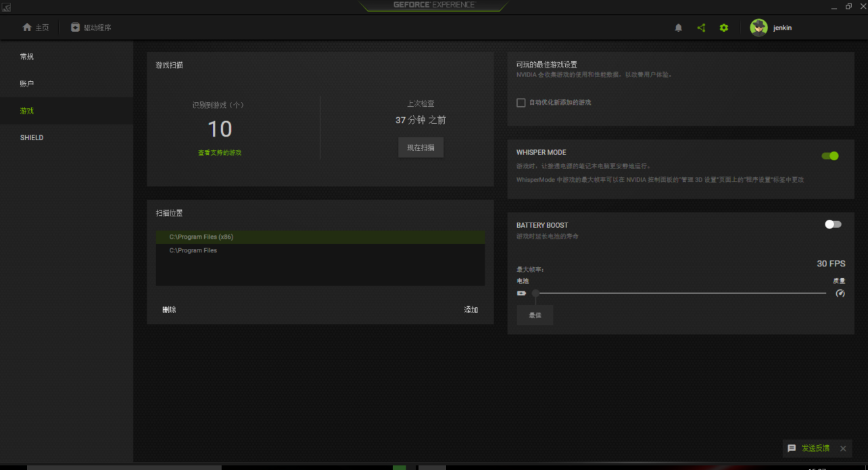Click 删除 to remove scan location

169,310
